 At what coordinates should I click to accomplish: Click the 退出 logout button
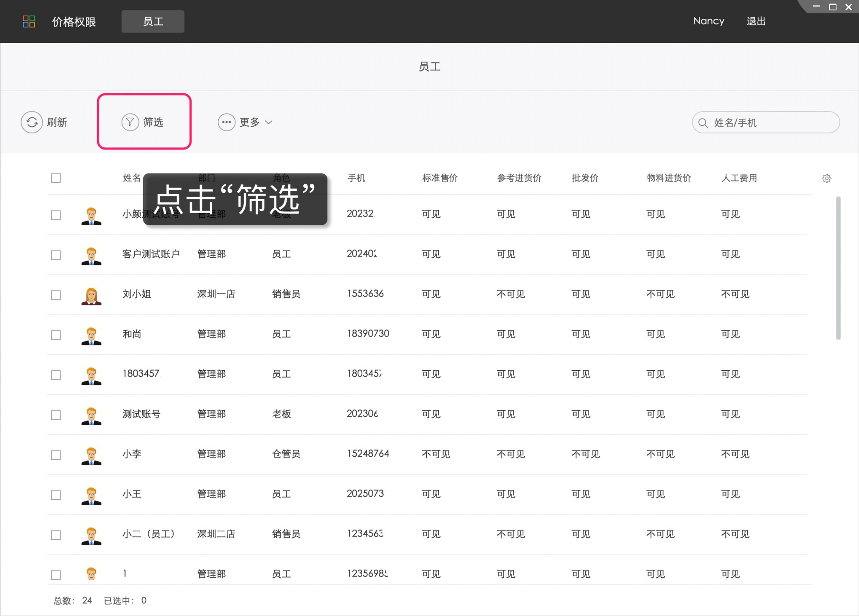pos(756,21)
